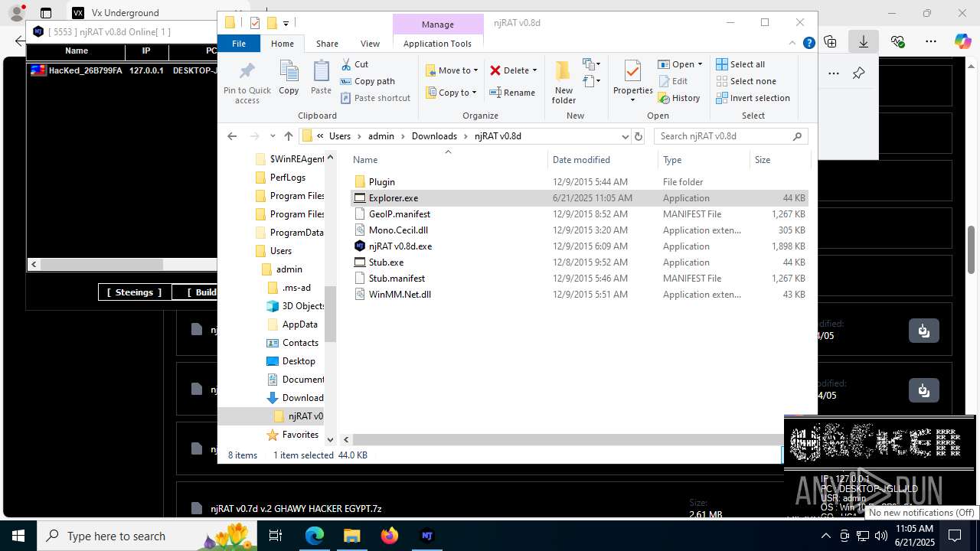Click the browser downloads icon
Image resolution: width=980 pixels, height=551 pixels.
(864, 41)
